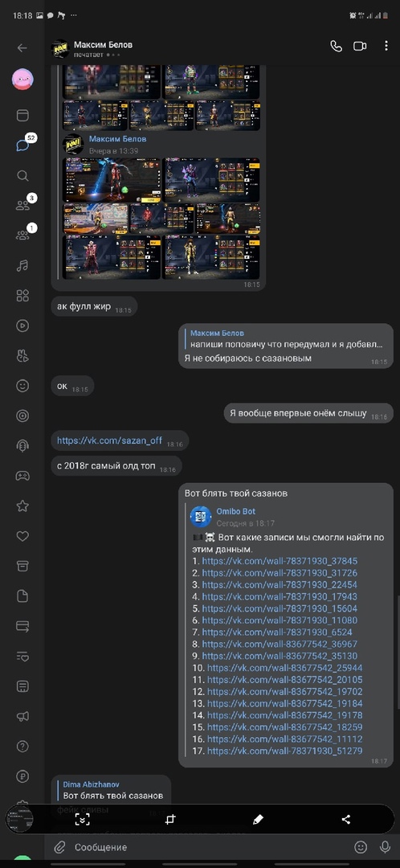
Task: Open Messages with 52 unread badge
Action: click(22, 145)
